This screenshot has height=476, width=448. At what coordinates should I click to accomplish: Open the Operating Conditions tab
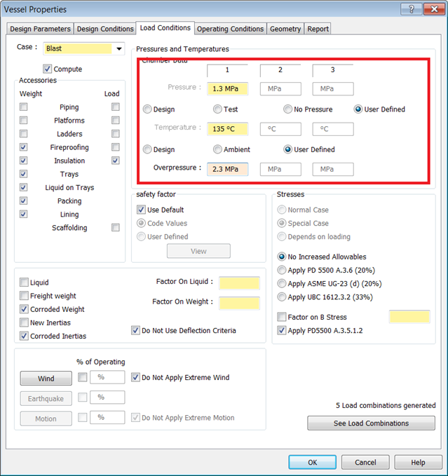click(230, 29)
